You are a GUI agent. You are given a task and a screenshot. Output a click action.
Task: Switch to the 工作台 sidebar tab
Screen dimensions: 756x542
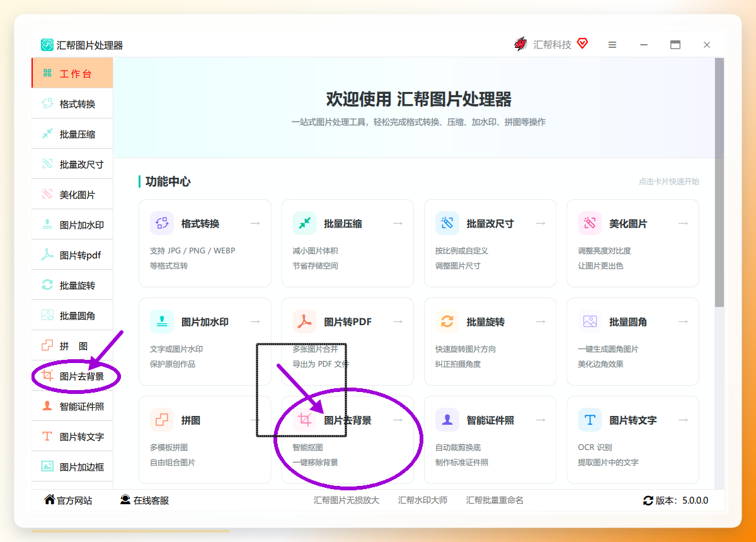[72, 73]
